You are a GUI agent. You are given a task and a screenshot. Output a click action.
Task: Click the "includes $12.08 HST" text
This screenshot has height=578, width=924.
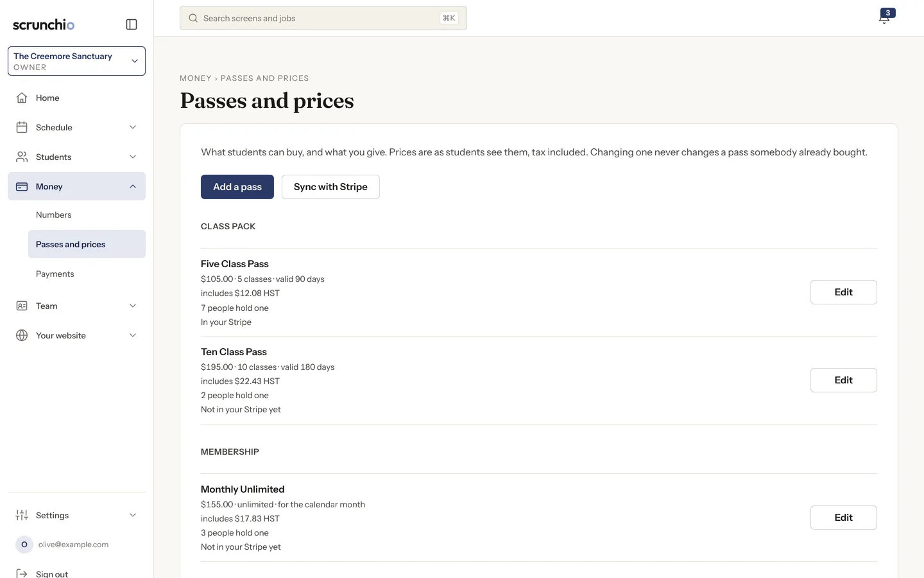[240, 293]
